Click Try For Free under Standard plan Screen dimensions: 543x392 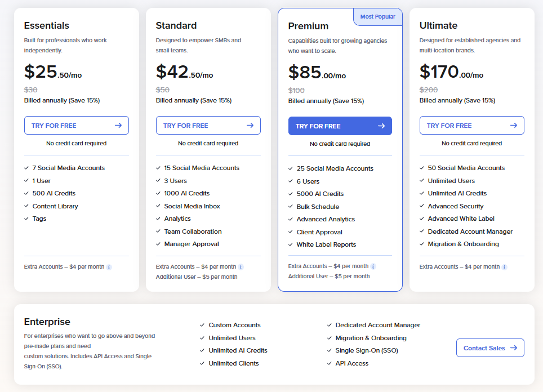[x=208, y=126]
